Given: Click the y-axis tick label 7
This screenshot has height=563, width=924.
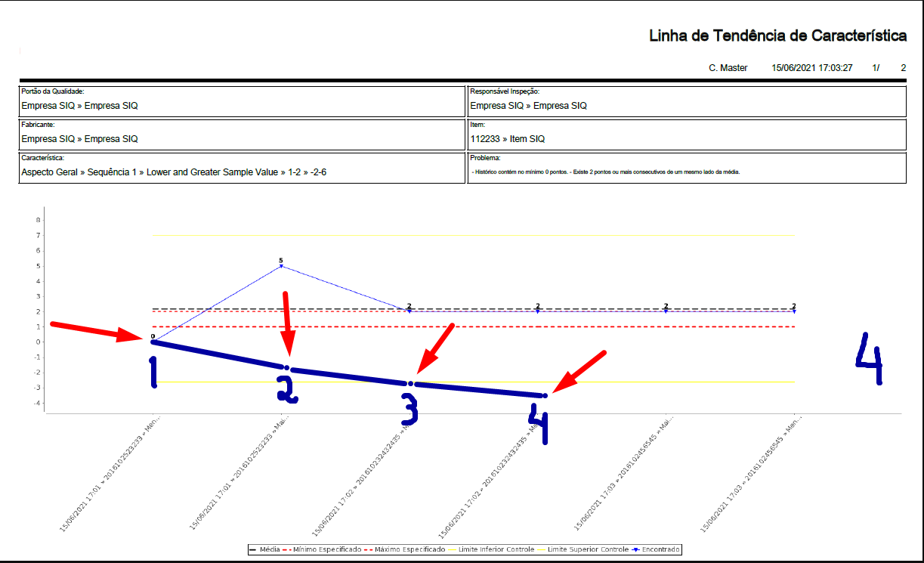Looking at the screenshot, I should pos(39,235).
